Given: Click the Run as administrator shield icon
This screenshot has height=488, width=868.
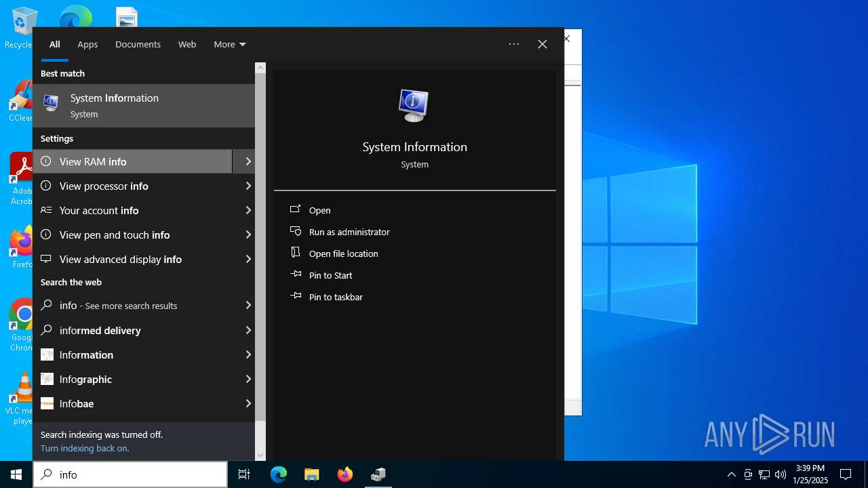Looking at the screenshot, I should tap(296, 231).
